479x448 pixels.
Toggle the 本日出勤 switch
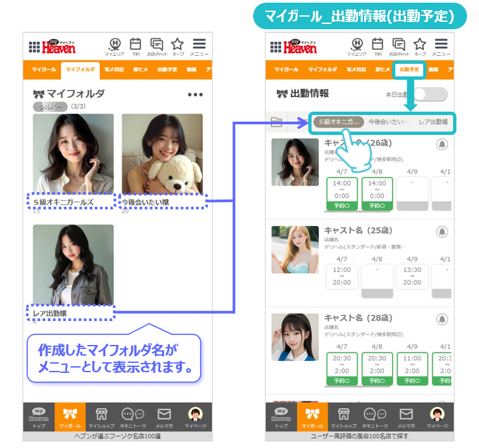[430, 94]
